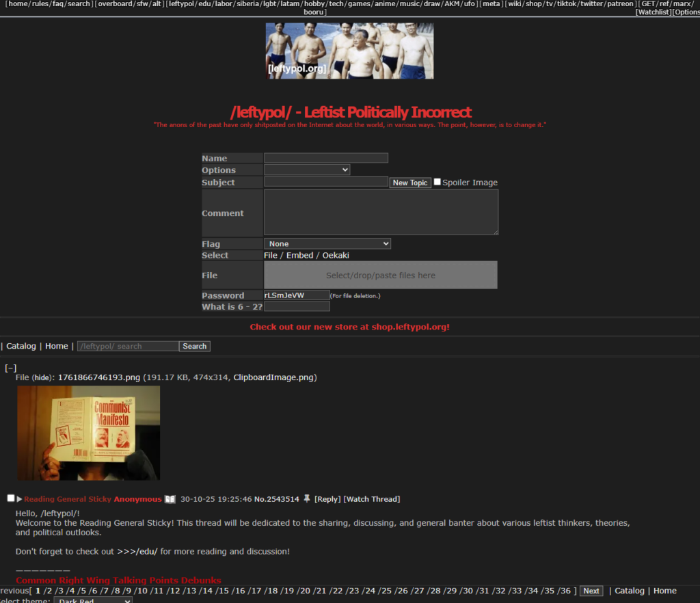Click the open book flag icon

[x=170, y=499]
